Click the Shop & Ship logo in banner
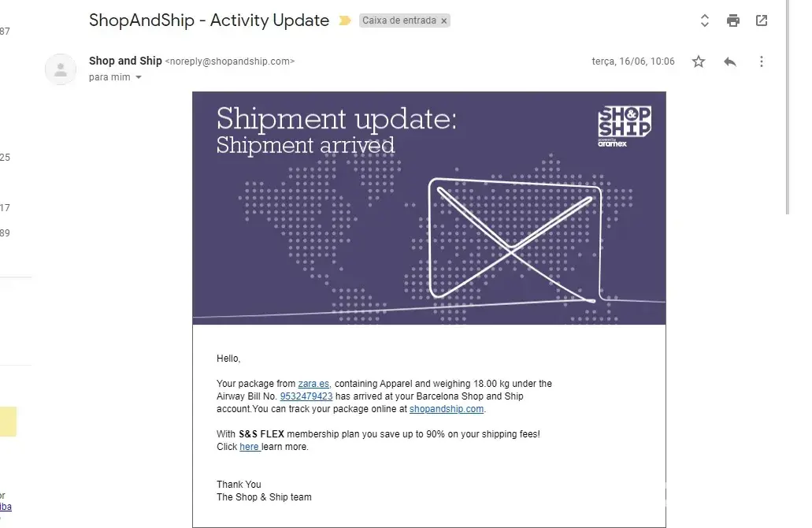 (x=625, y=126)
